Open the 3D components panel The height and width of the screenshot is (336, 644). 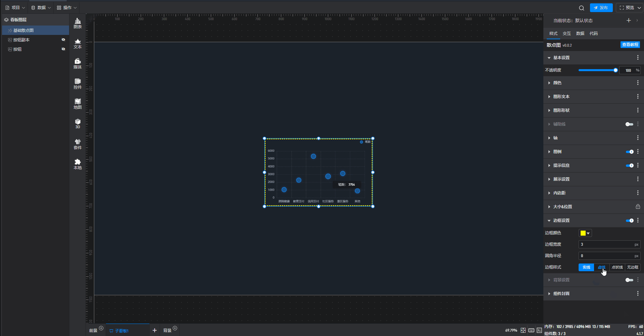pyautogui.click(x=77, y=124)
